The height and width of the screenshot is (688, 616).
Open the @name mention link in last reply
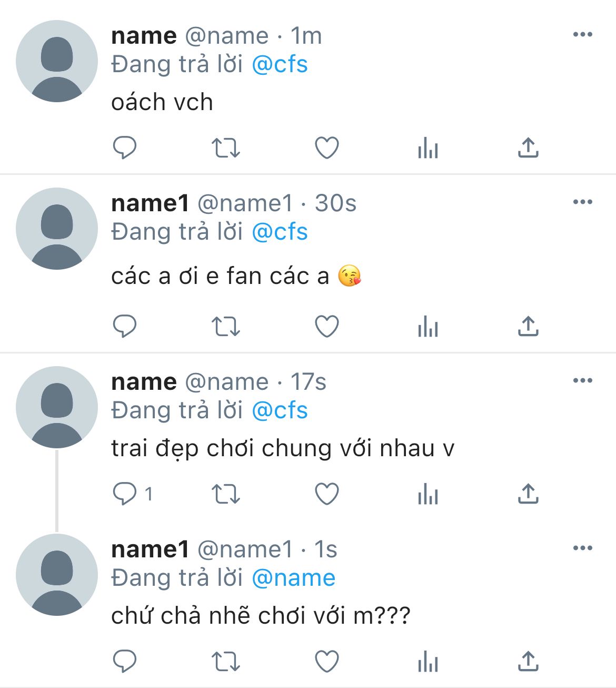click(x=293, y=578)
